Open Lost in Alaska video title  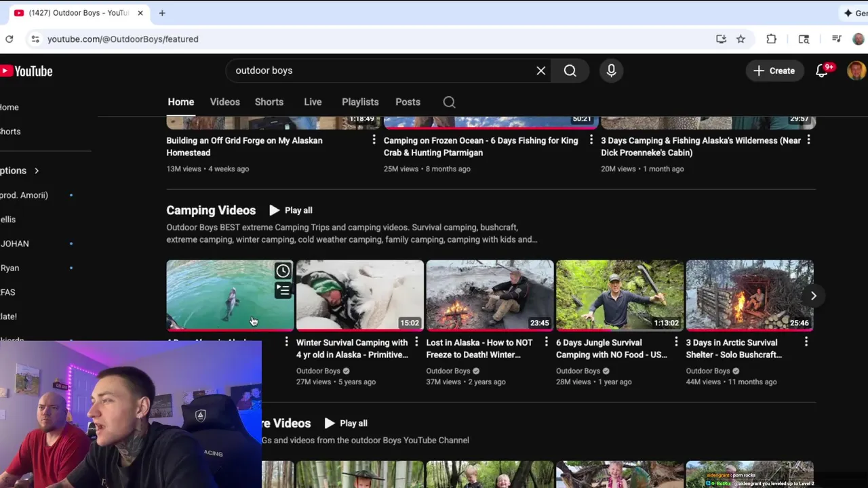click(x=479, y=348)
